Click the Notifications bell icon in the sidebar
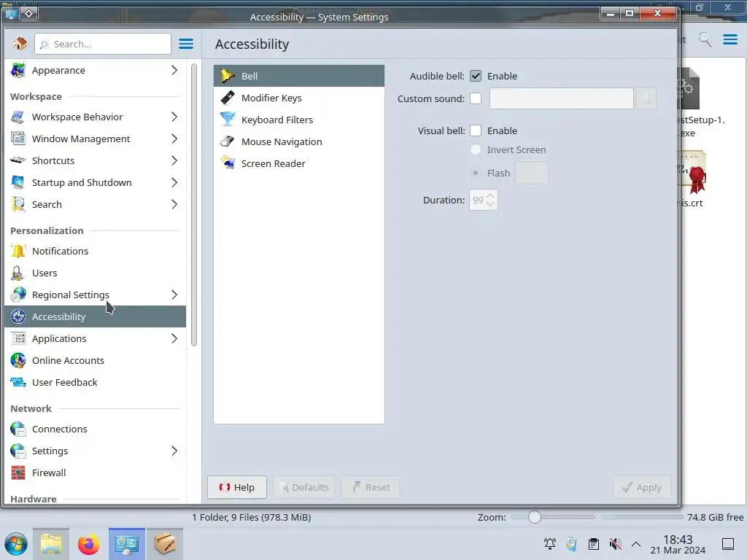This screenshot has width=747, height=560. pos(18,251)
